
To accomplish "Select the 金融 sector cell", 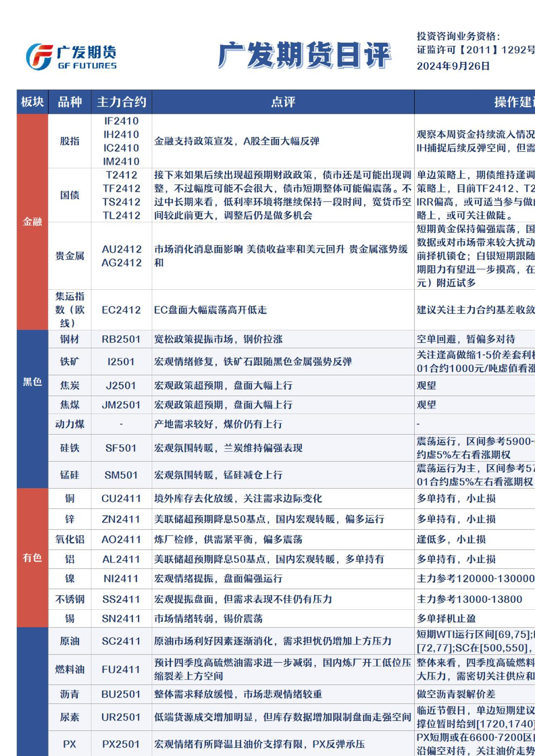I will click(x=32, y=222).
